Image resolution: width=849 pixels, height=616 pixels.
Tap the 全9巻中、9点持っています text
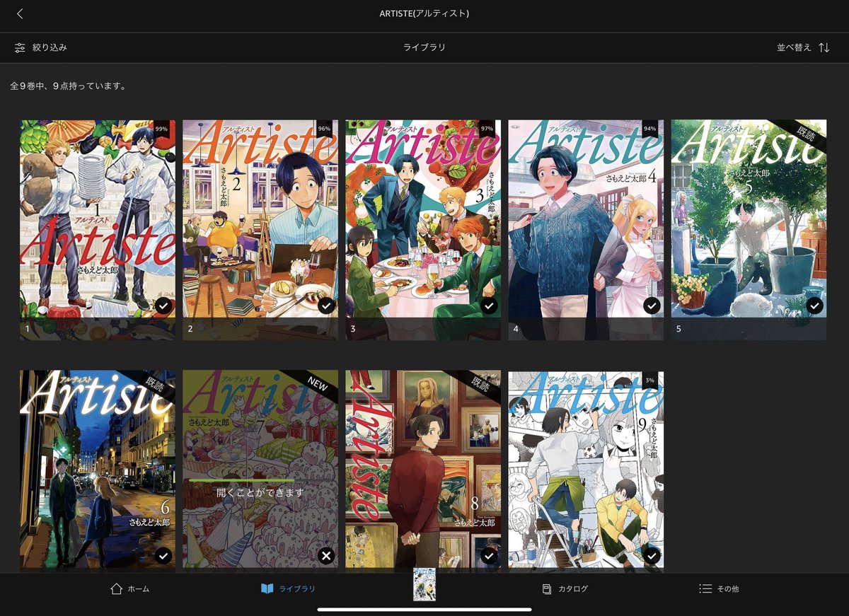point(69,86)
